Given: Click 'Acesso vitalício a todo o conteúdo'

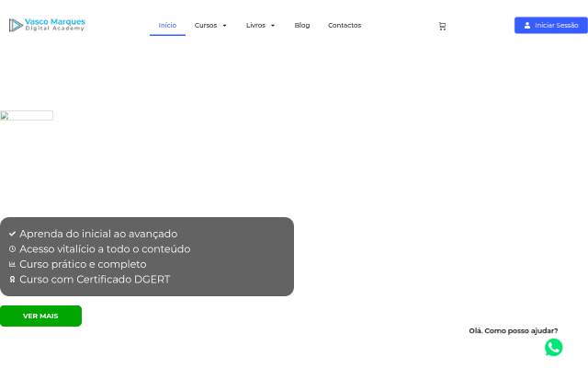Looking at the screenshot, I should (105, 249).
